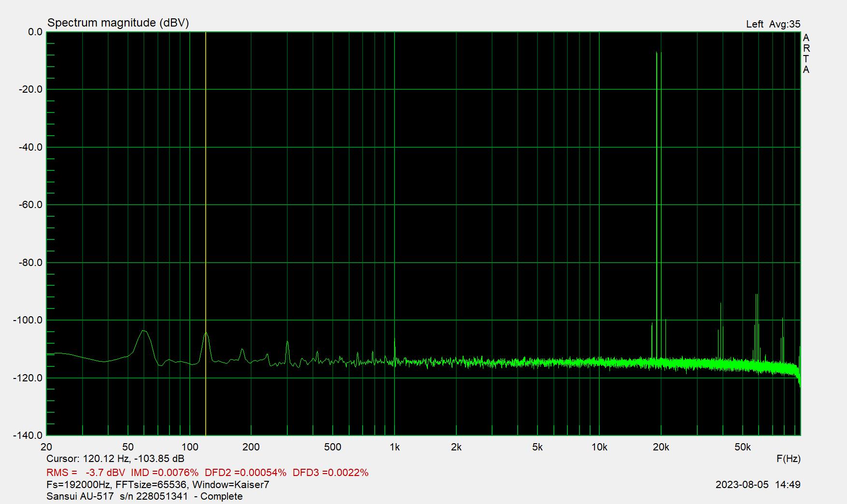Click the vertical 'ARTA' logo text
Image resolution: width=847 pixels, height=504 pixels.
pos(806,54)
